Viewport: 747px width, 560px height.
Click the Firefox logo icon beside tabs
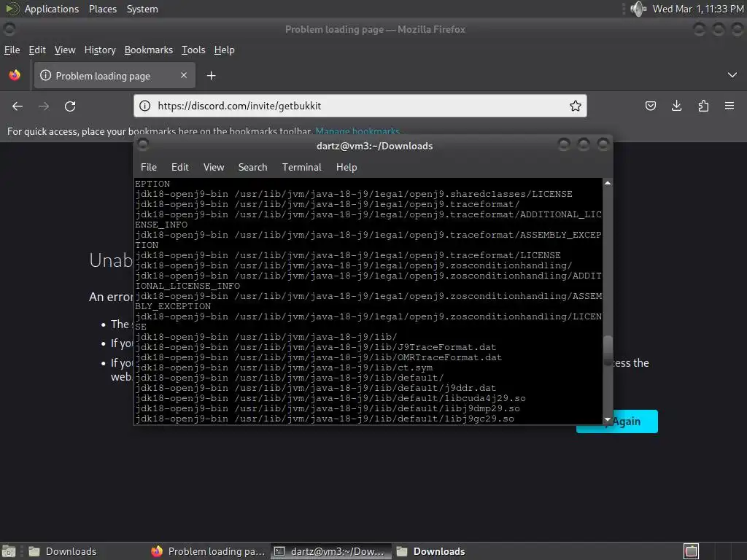pyautogui.click(x=15, y=75)
